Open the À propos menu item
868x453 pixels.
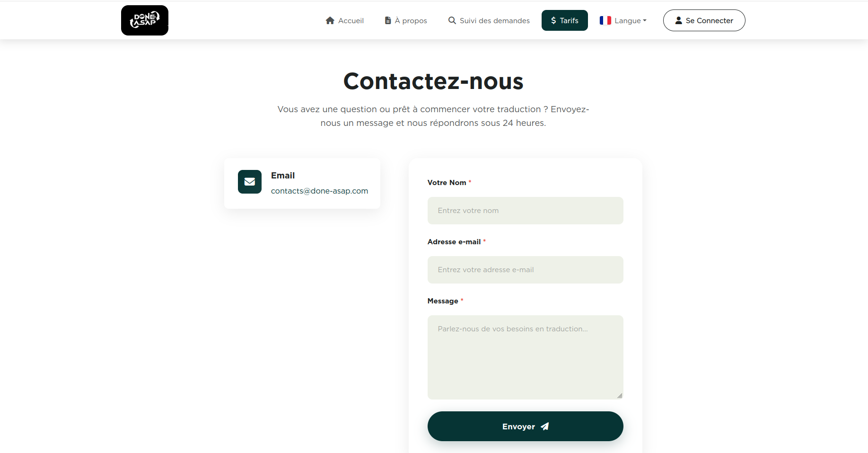click(411, 20)
